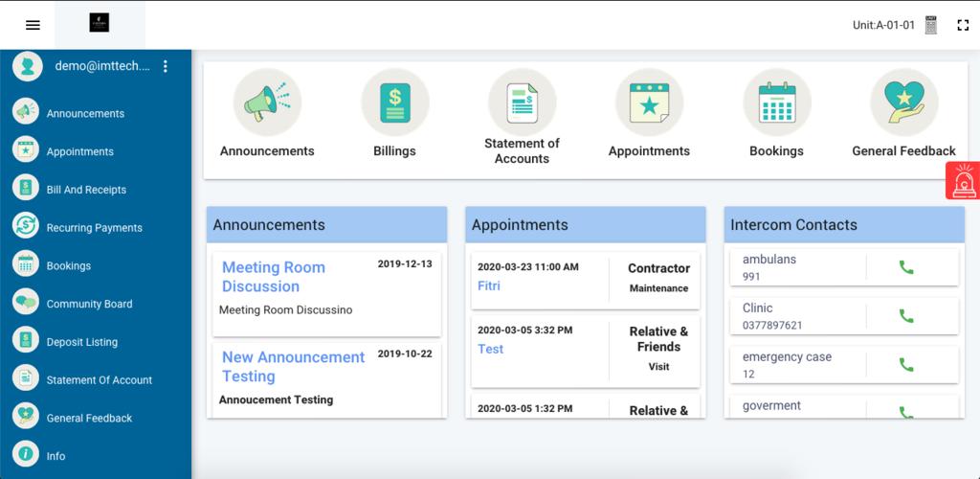The height and width of the screenshot is (479, 980).
Task: Open the Billings dollar shortcut icon
Action: [395, 102]
